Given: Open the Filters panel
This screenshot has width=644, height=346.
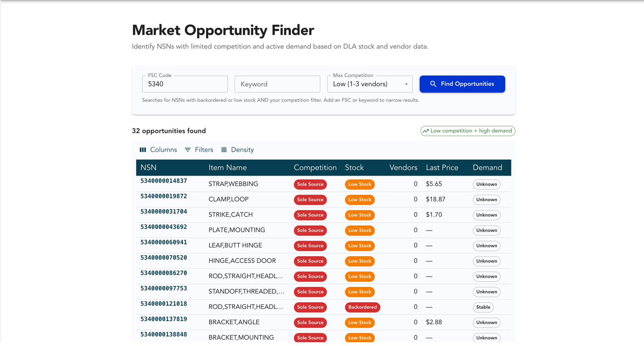Looking at the screenshot, I should (199, 150).
